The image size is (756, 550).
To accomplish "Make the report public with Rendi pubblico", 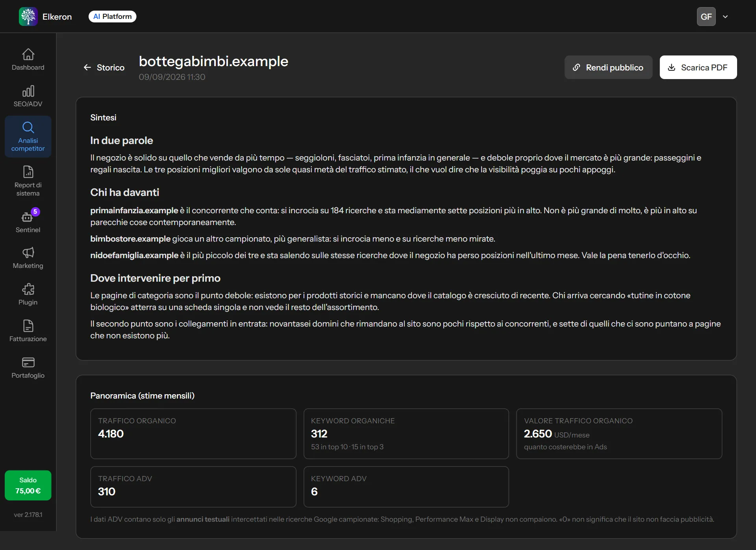I will (x=608, y=67).
